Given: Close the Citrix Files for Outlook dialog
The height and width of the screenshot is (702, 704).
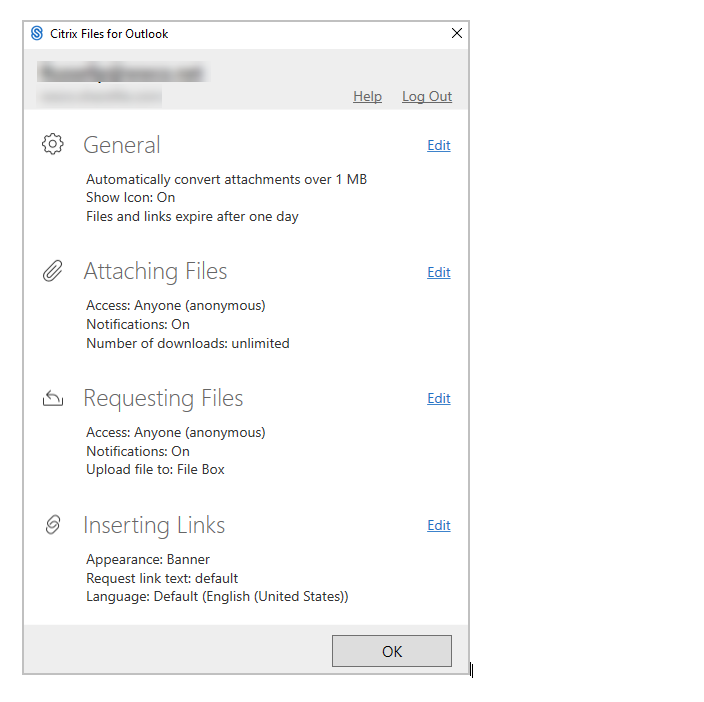Looking at the screenshot, I should [457, 33].
